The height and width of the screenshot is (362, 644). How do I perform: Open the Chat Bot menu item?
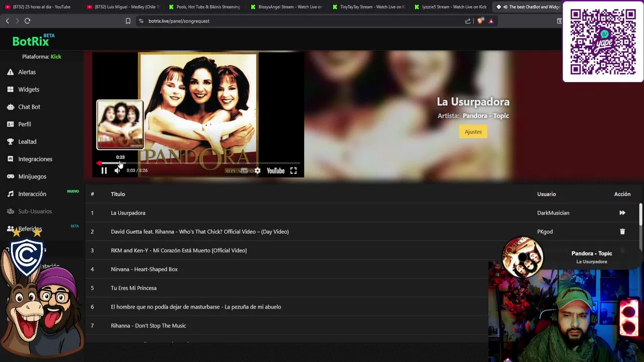pyautogui.click(x=29, y=107)
